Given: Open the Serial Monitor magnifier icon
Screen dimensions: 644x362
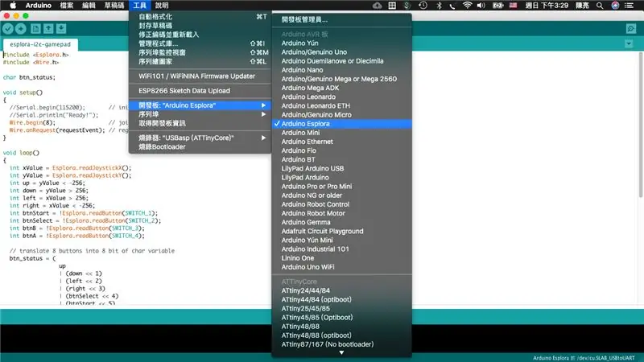Looking at the screenshot, I should 631,29.
